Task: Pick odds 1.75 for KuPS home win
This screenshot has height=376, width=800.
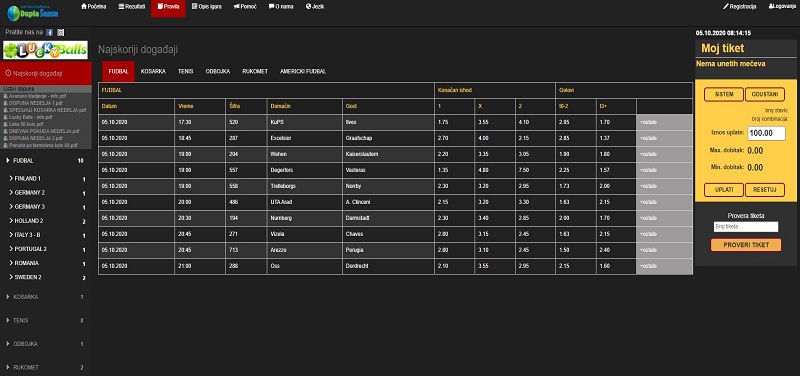Action: [x=454, y=122]
